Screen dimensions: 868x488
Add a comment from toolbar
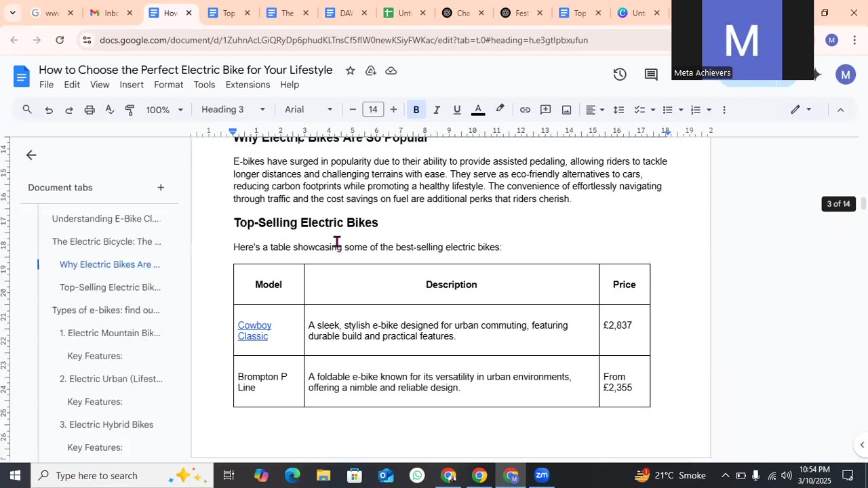(546, 110)
